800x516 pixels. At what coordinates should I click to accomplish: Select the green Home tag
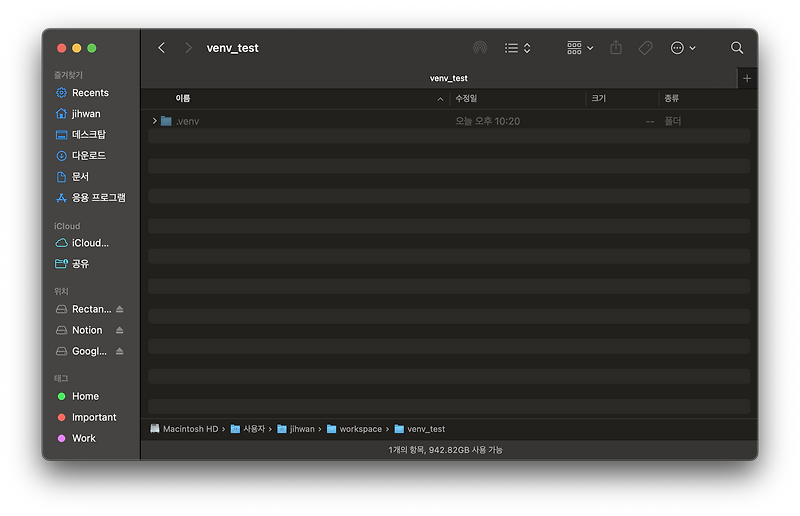click(85, 397)
